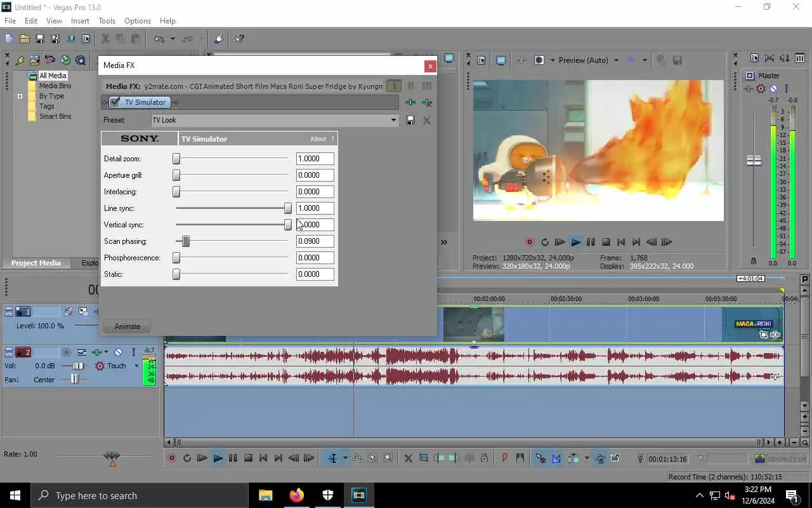The image size is (812, 508).
Task: Expand the By Type tree node
Action: [20, 96]
